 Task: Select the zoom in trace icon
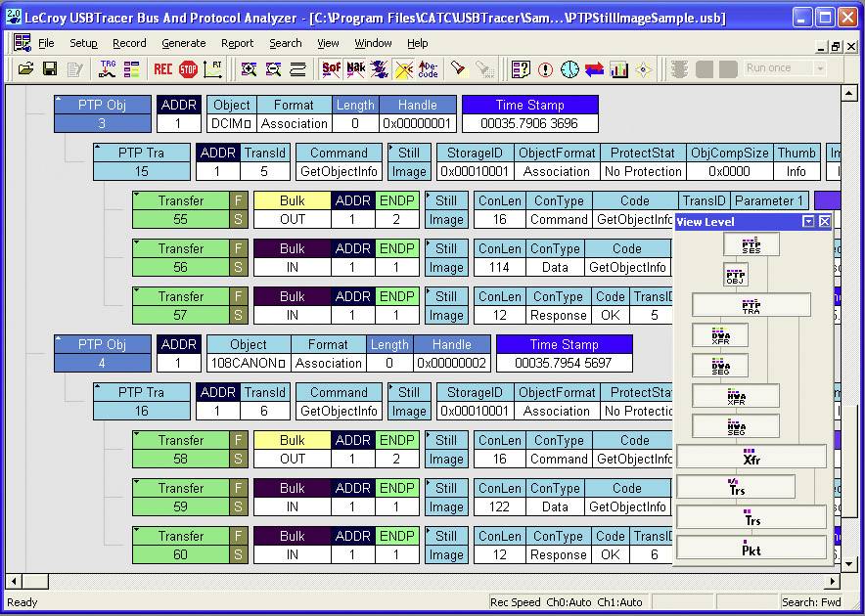tap(250, 68)
